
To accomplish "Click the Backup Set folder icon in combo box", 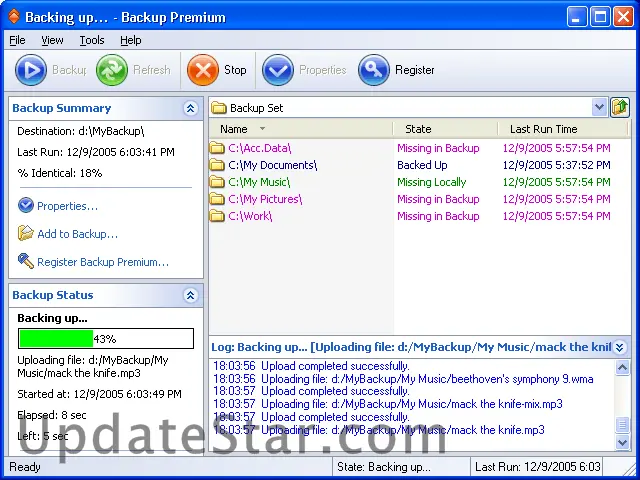I will coord(219,108).
